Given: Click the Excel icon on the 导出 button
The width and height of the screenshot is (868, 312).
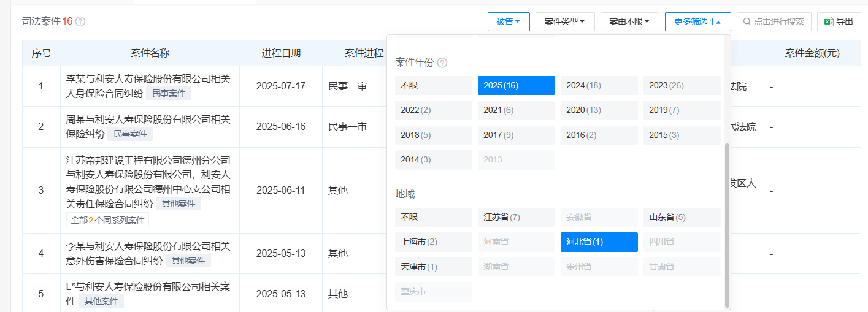Looking at the screenshot, I should tap(828, 21).
